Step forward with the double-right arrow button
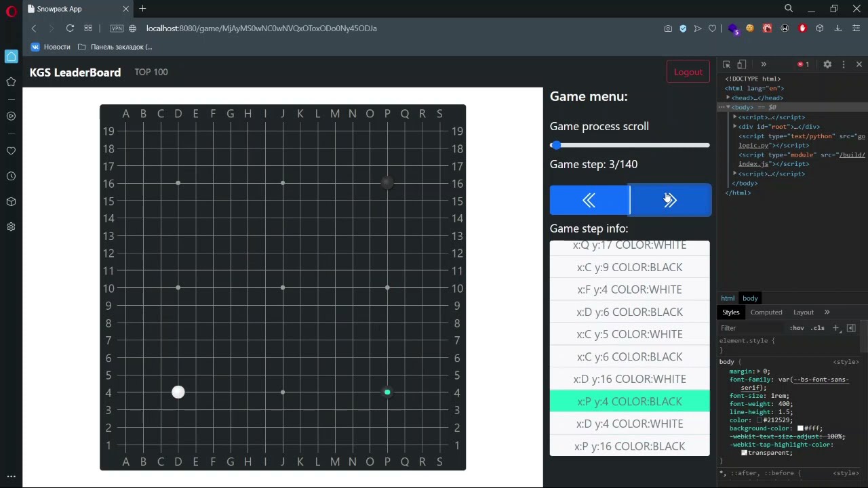The image size is (868, 488). 671,200
